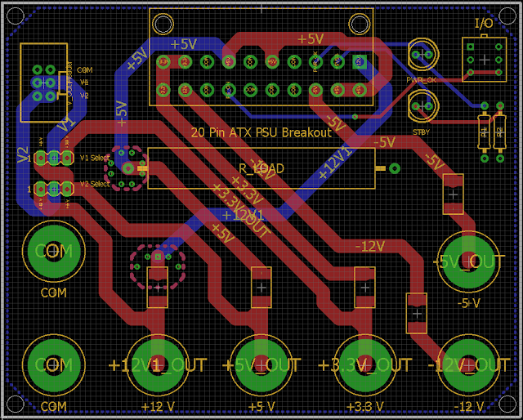Select resistor R1 near the I/O switch
This screenshot has width=523, height=420.
(x=485, y=132)
